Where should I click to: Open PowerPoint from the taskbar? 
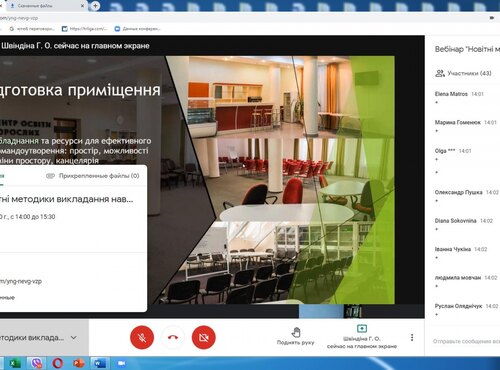tap(79, 363)
